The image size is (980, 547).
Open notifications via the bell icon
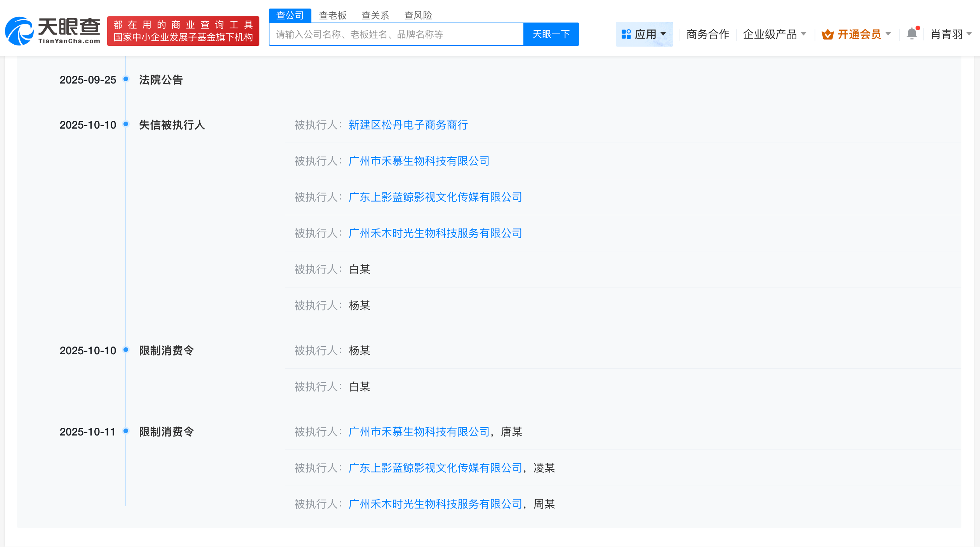click(x=912, y=34)
